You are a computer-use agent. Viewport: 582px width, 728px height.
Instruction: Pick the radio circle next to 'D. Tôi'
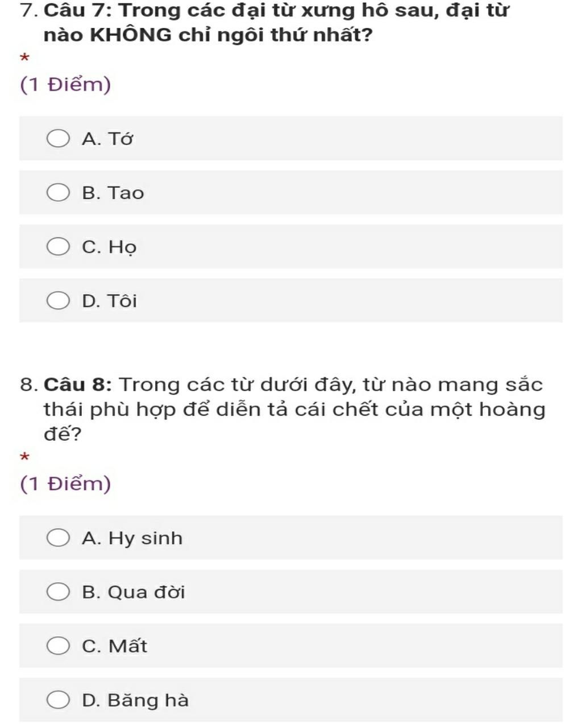click(x=58, y=301)
